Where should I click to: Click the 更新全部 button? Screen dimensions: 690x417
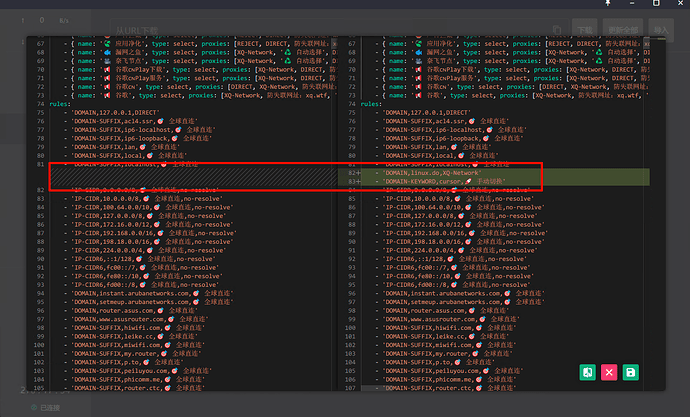pos(623,30)
